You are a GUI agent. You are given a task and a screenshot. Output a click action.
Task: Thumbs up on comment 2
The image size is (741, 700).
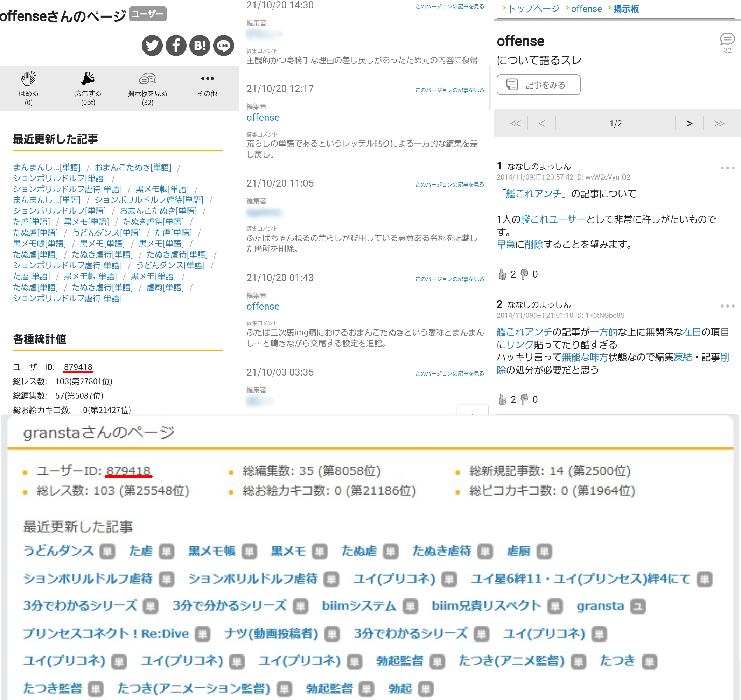pos(502,400)
